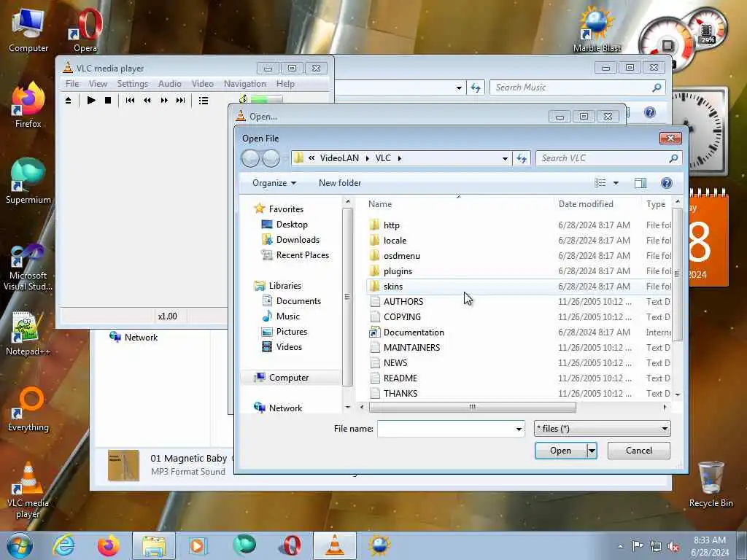Image resolution: width=747 pixels, height=560 pixels.
Task: Select Documents library
Action: pyautogui.click(x=298, y=301)
